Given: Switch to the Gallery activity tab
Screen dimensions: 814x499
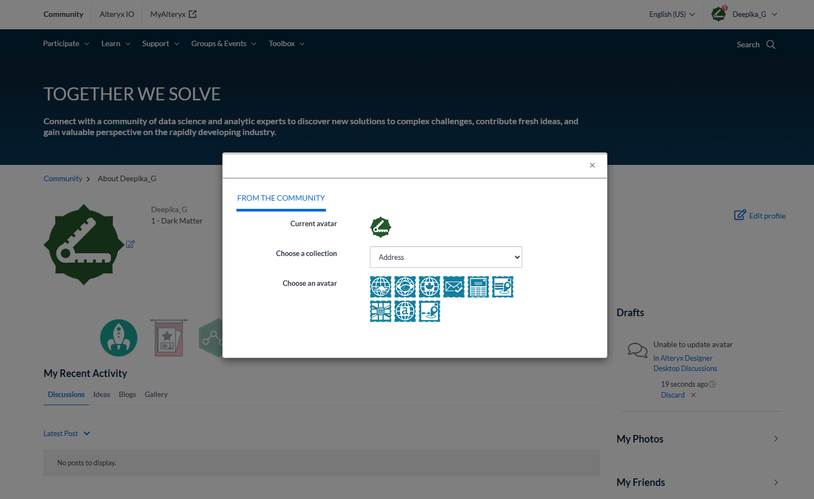Looking at the screenshot, I should click(156, 395).
